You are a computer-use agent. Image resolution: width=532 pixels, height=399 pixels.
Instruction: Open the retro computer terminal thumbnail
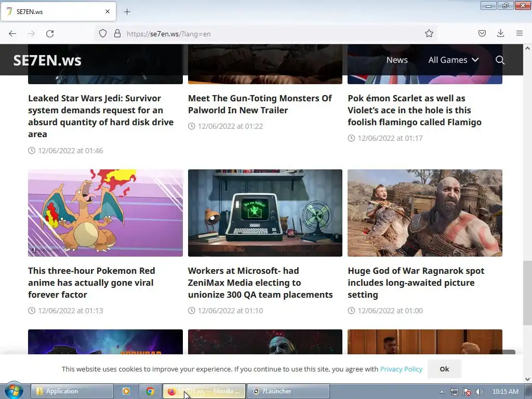tap(265, 212)
